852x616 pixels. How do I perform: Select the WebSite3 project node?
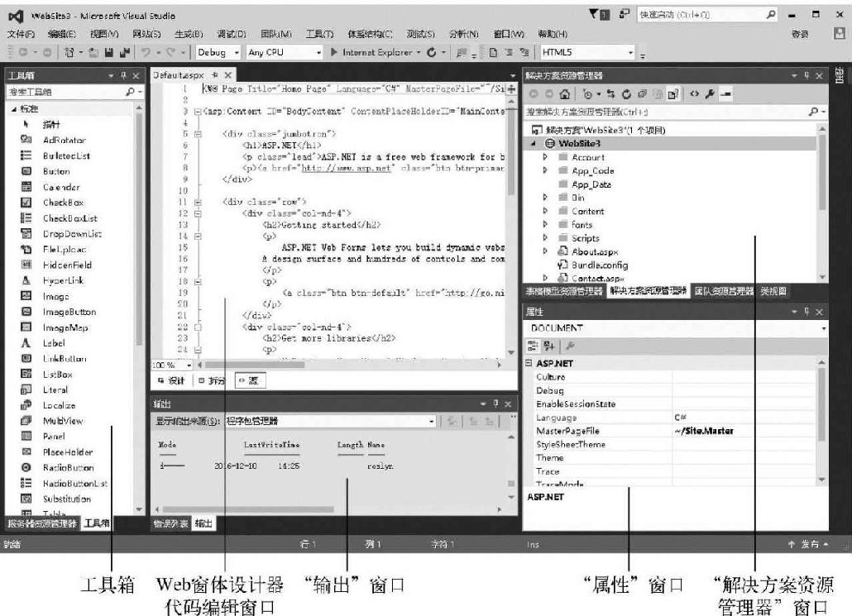pos(579,143)
